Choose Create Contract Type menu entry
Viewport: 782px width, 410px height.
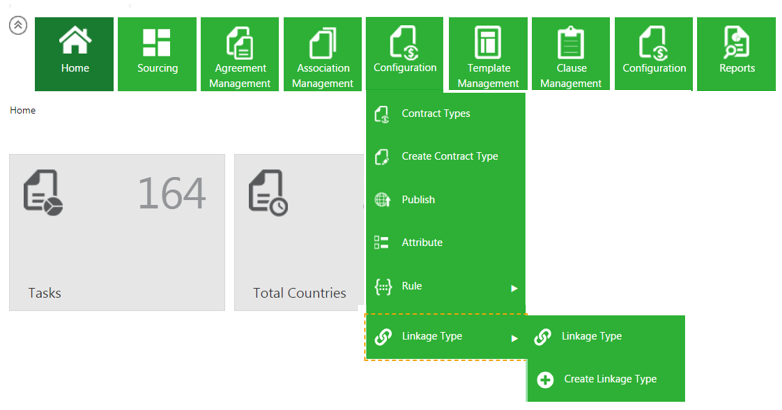point(449,157)
